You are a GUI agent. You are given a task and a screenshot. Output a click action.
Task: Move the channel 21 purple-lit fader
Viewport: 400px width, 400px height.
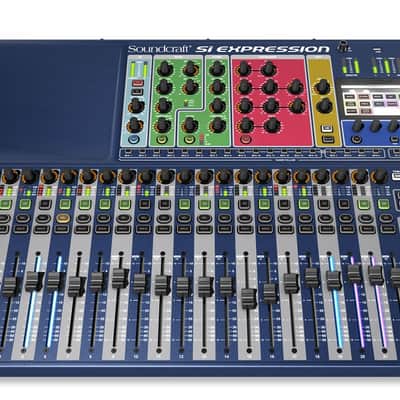pyautogui.click(x=376, y=275)
